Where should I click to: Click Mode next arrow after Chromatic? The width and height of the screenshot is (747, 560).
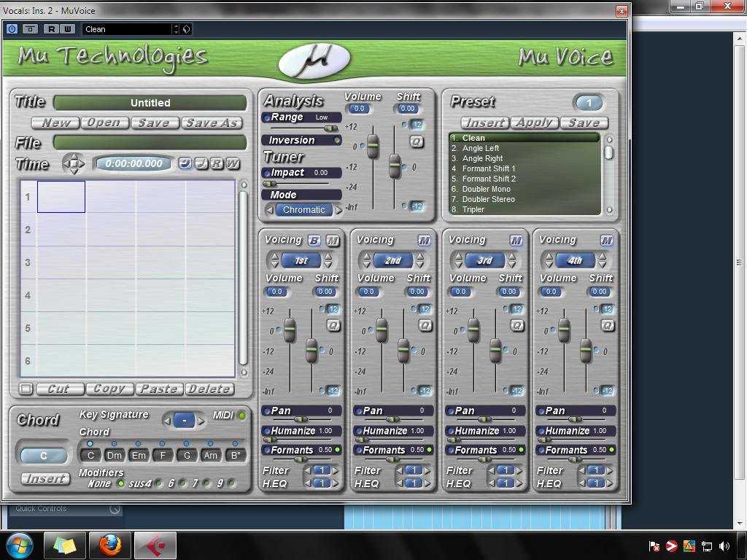point(338,210)
